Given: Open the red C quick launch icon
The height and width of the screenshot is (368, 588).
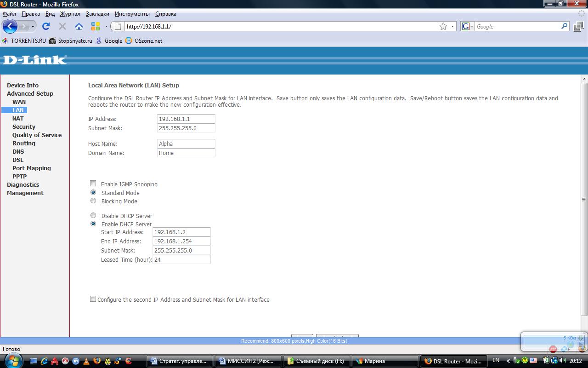Looking at the screenshot, I should pos(129,361).
